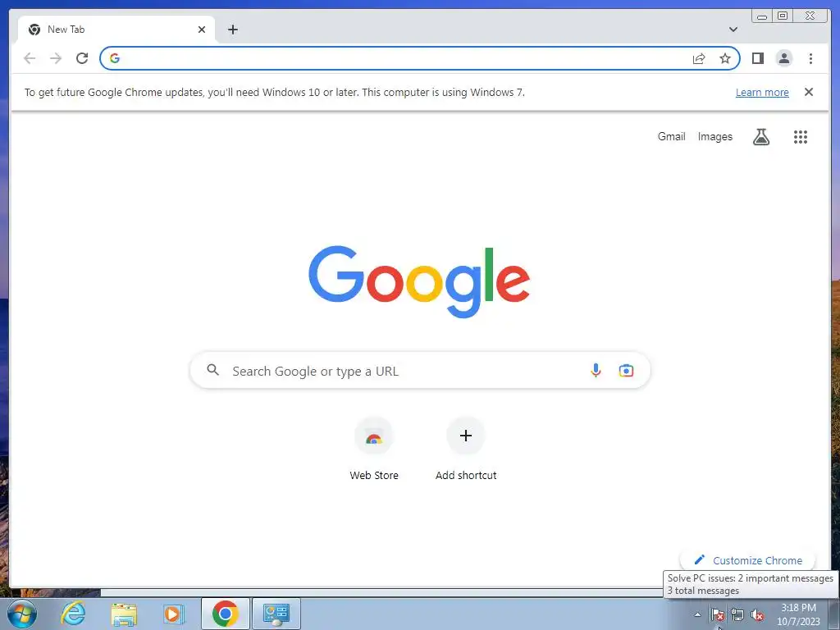Open the Chrome profile avatar
The image size is (840, 630).
point(783,58)
